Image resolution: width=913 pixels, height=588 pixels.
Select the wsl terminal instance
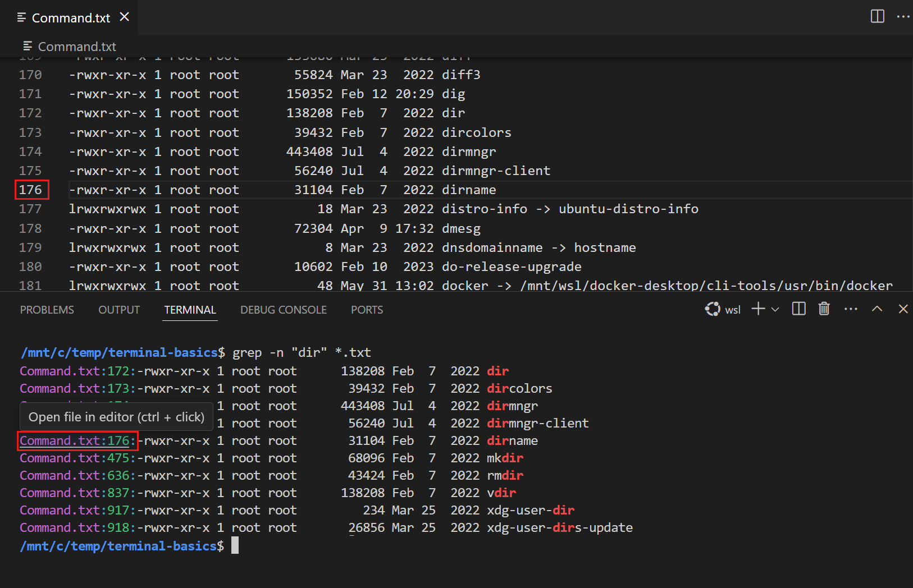pos(723,309)
